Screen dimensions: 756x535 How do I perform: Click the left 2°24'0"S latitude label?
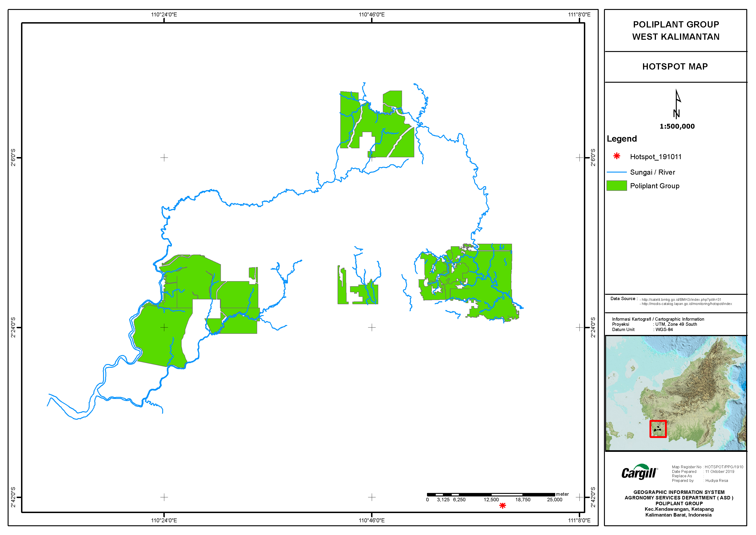coord(13,328)
